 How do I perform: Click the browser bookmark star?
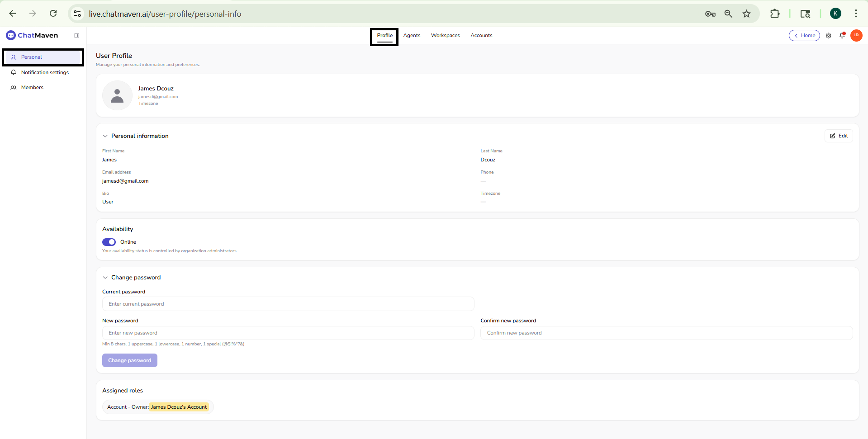(x=746, y=14)
